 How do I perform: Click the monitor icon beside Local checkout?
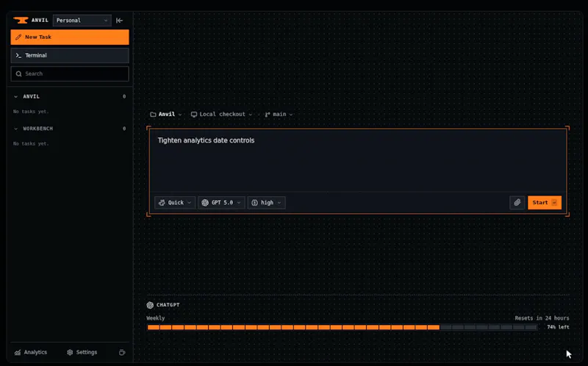pos(194,115)
